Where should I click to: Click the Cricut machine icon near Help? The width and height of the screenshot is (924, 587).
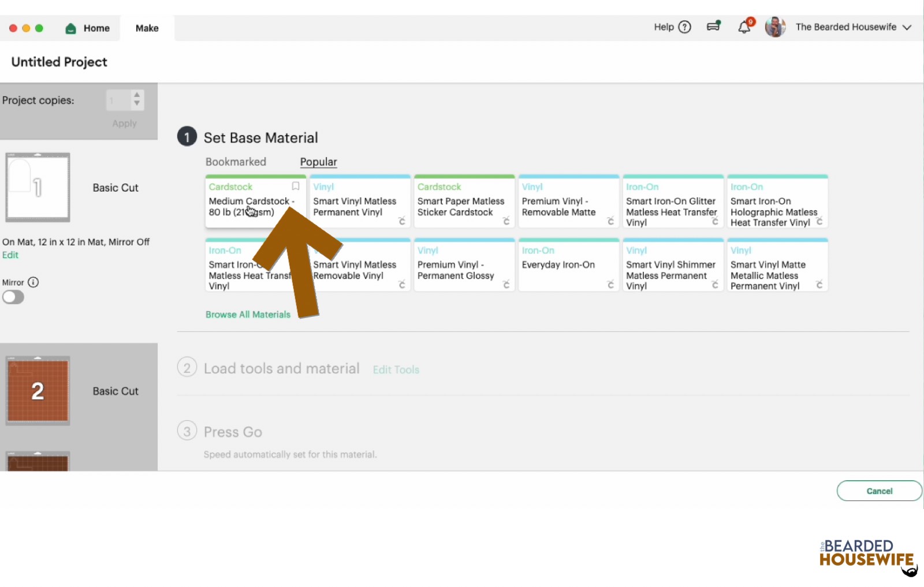713,27
